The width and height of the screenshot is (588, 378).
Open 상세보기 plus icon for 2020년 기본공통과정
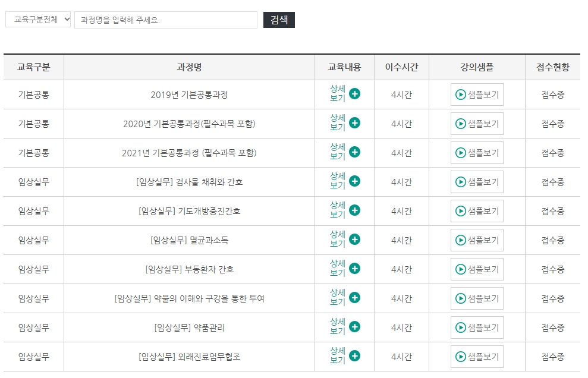click(354, 123)
